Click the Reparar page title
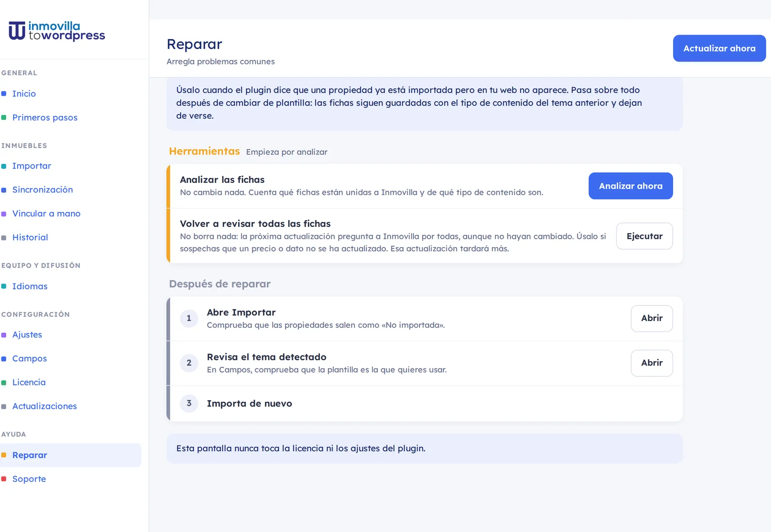The image size is (771, 532). [x=194, y=44]
